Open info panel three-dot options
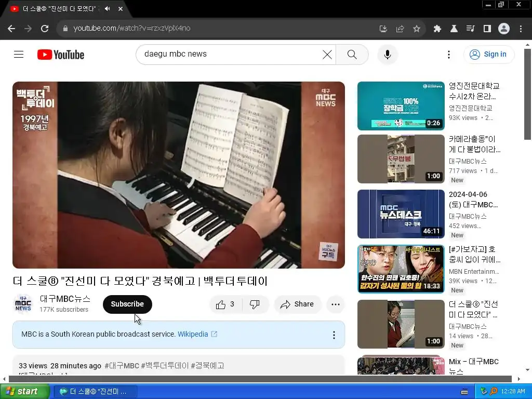 click(334, 335)
